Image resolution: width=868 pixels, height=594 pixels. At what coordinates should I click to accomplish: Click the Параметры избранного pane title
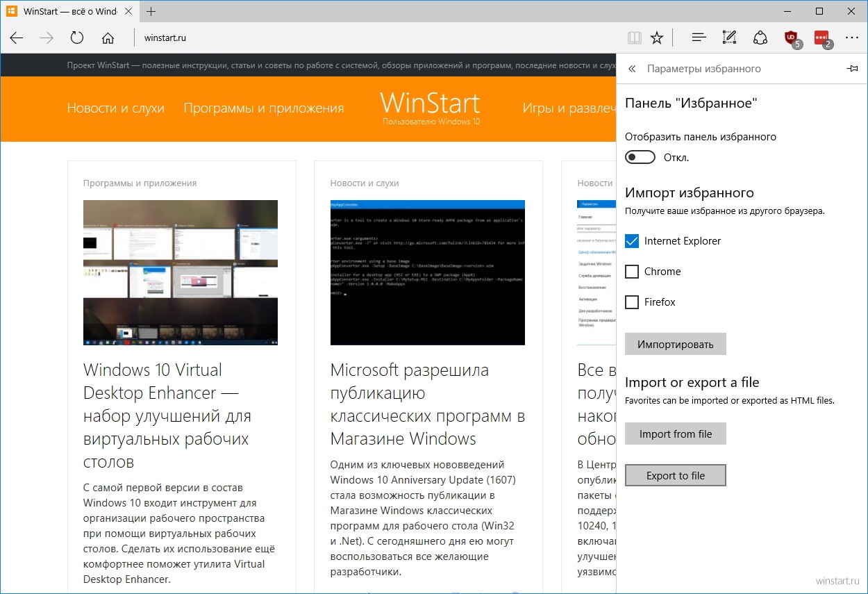[x=704, y=69]
